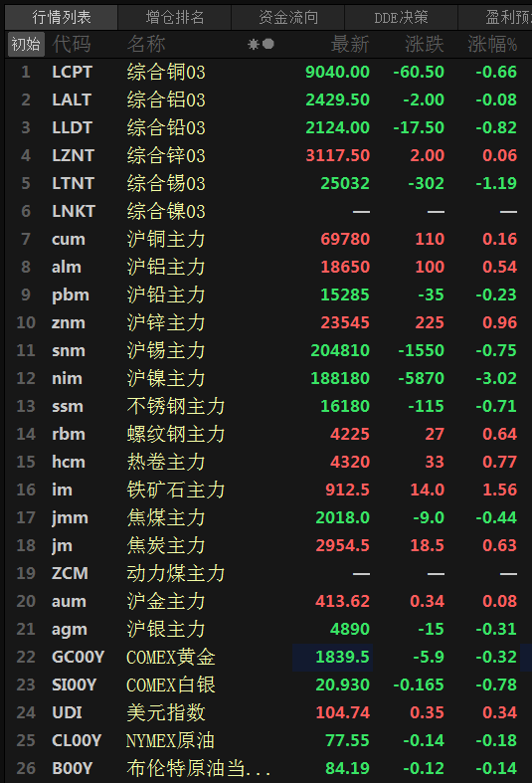
Task: Select 综合铅03 name
Action: pos(166,127)
